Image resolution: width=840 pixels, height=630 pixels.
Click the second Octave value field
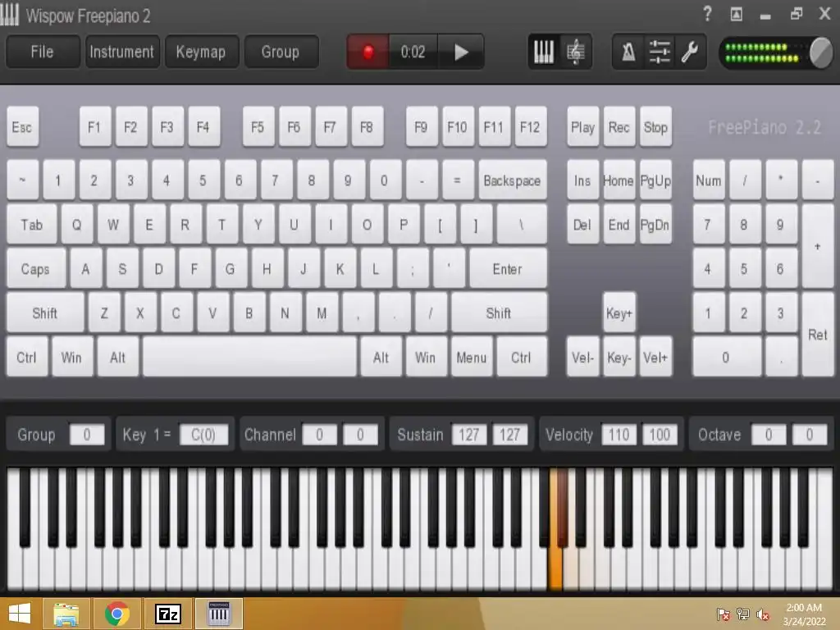pyautogui.click(x=810, y=435)
